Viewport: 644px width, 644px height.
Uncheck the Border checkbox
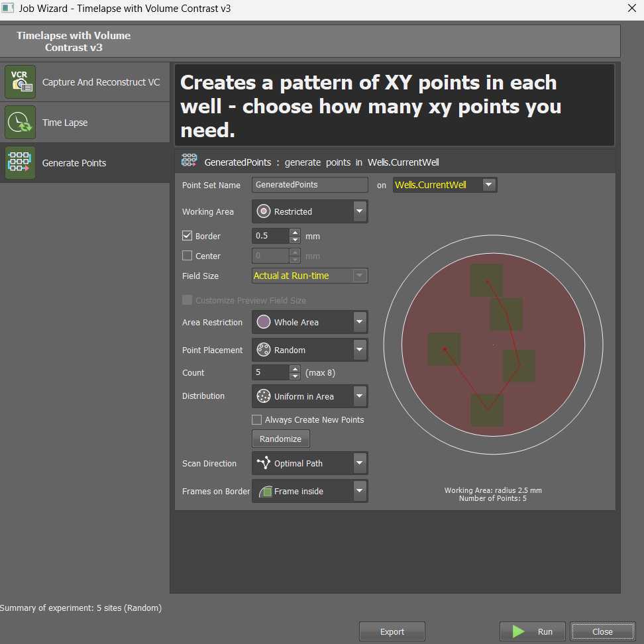tap(188, 236)
